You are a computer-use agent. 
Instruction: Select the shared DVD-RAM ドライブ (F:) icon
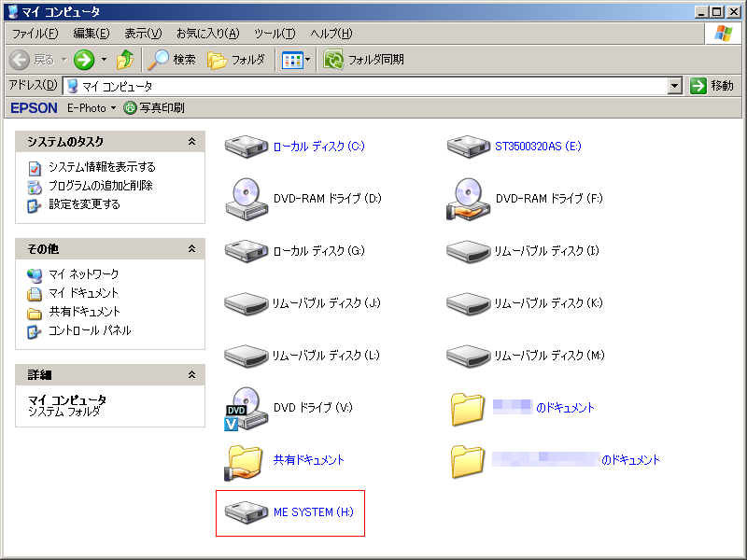(469, 199)
